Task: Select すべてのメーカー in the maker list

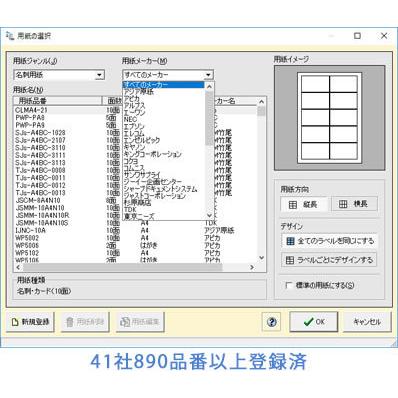Action: point(163,85)
